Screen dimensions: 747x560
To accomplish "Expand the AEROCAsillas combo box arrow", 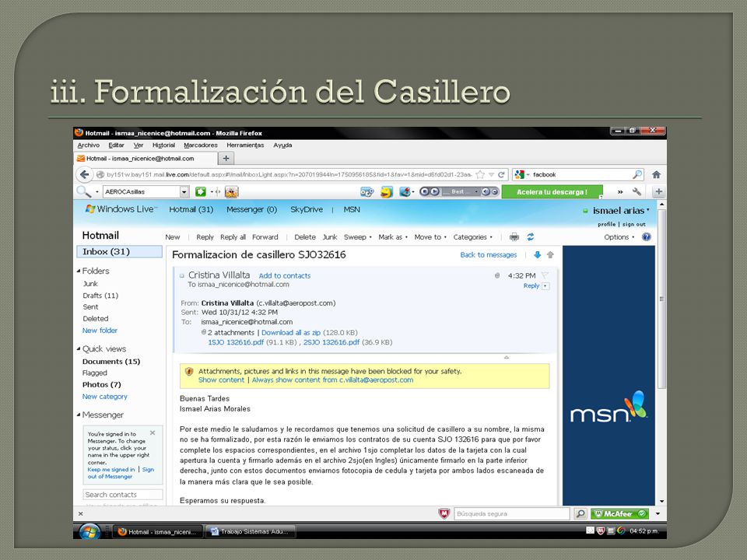I will (184, 192).
